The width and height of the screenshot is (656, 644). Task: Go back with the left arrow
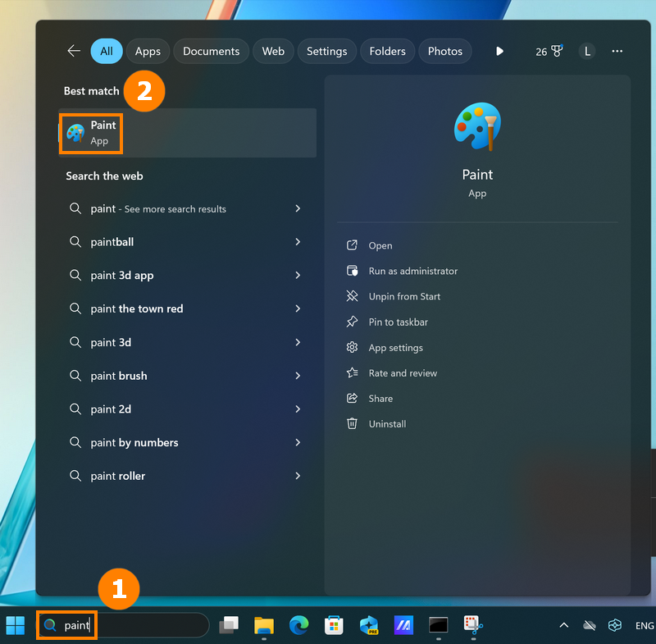[74, 51]
